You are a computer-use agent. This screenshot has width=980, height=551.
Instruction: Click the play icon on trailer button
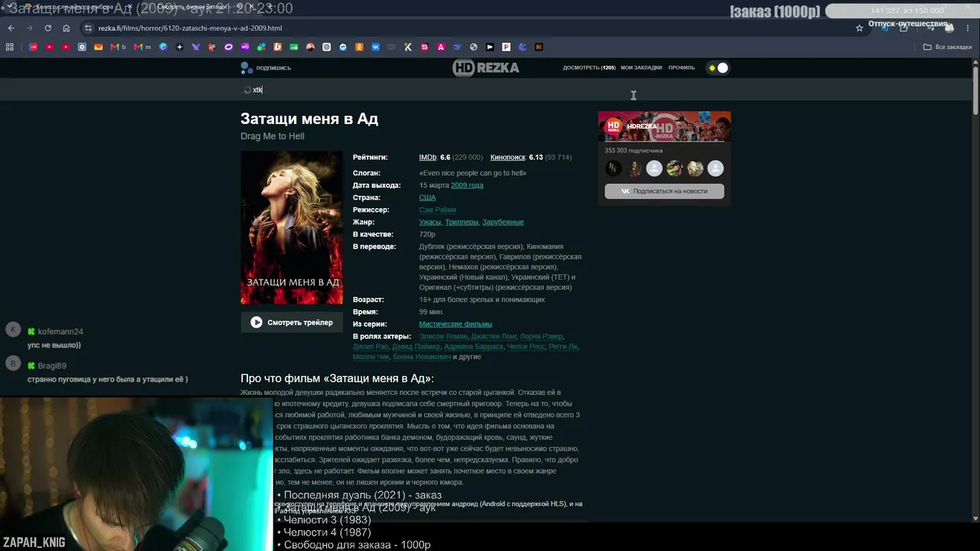tap(256, 323)
